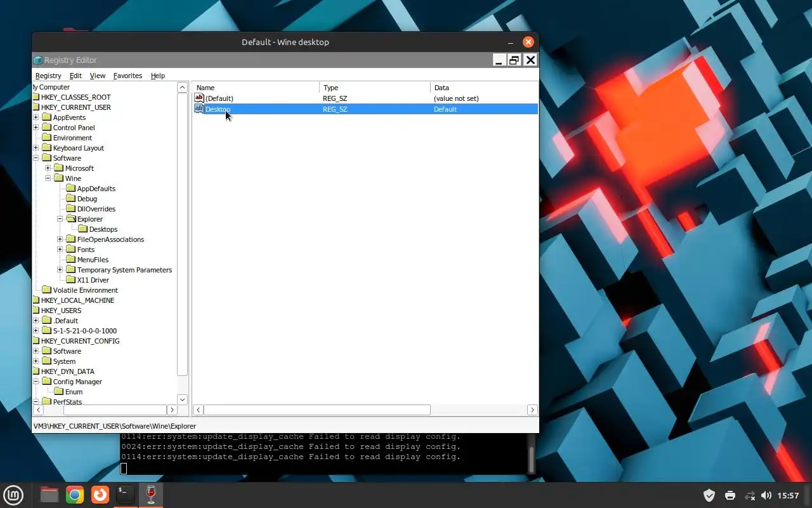Screen dimensions: 812x508
Task: Click the Environment folder icon
Action: pos(46,138)
